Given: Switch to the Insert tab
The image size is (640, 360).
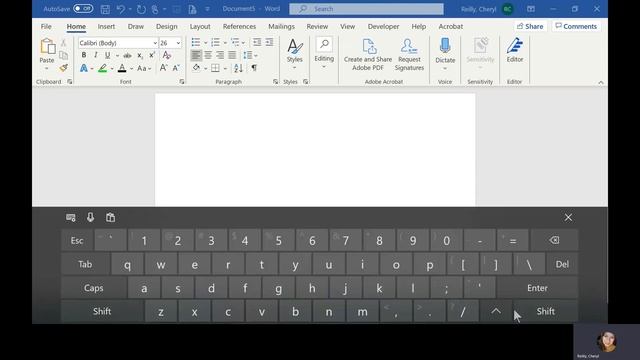Looking at the screenshot, I should coord(106,26).
